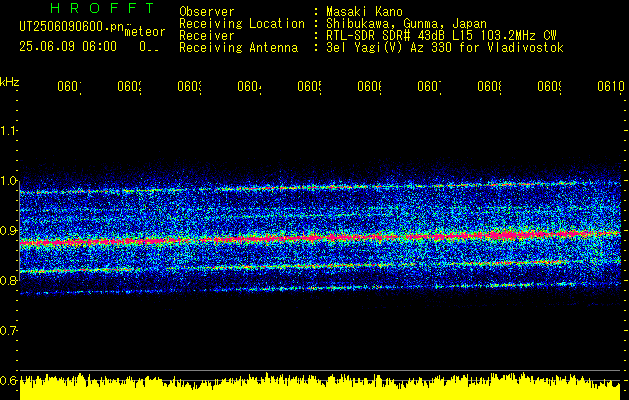The height and width of the screenshot is (400, 629).
Task: Click the 0.9 frequency axis label
Action: pyautogui.click(x=8, y=230)
